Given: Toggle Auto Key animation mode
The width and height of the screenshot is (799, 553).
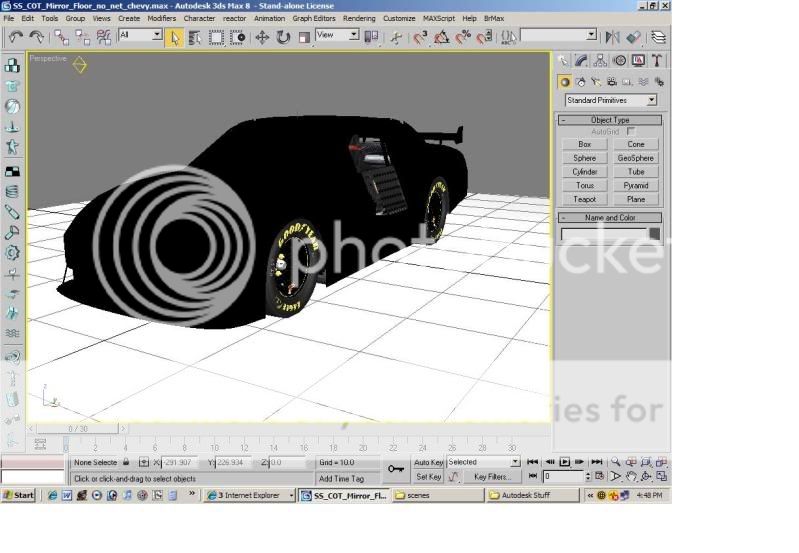Looking at the screenshot, I should coord(428,462).
